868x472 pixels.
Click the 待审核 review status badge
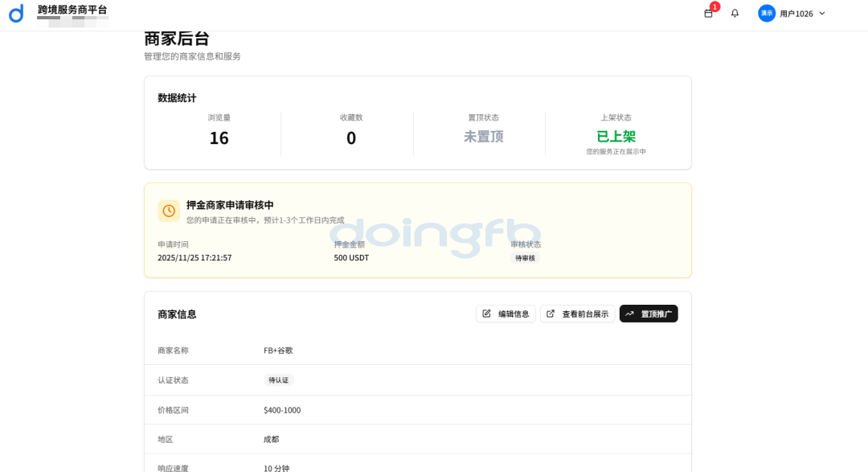pyautogui.click(x=525, y=258)
